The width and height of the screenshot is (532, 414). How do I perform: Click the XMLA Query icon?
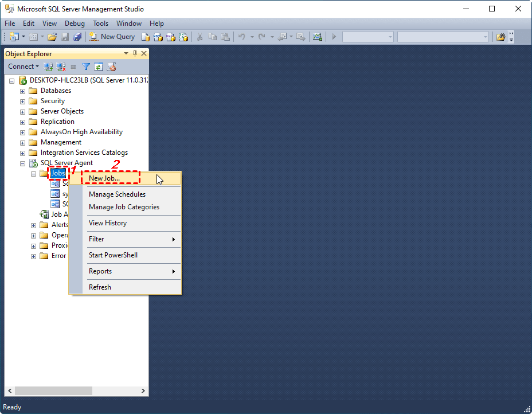(x=183, y=37)
